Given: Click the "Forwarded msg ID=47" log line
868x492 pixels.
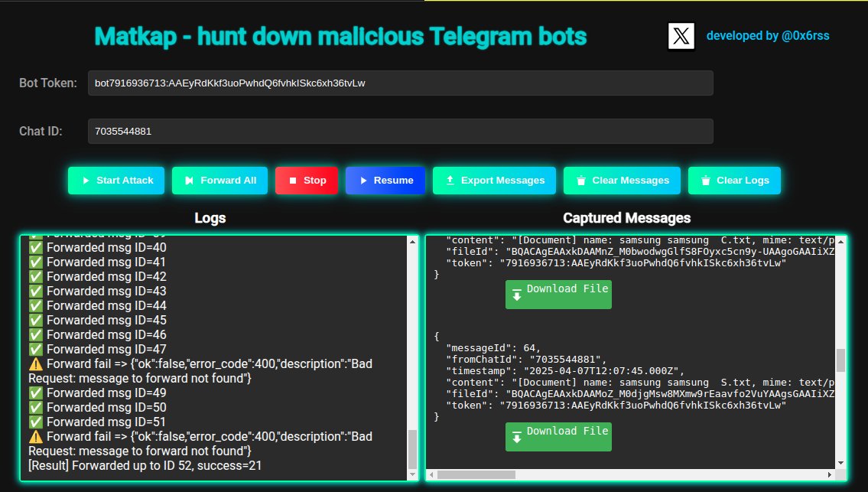Looking at the screenshot, I should 97,350.
